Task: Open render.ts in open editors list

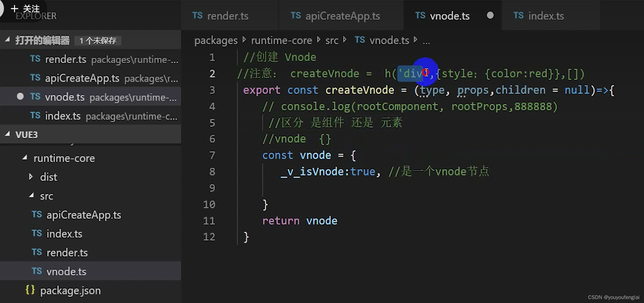Action: [x=90, y=59]
